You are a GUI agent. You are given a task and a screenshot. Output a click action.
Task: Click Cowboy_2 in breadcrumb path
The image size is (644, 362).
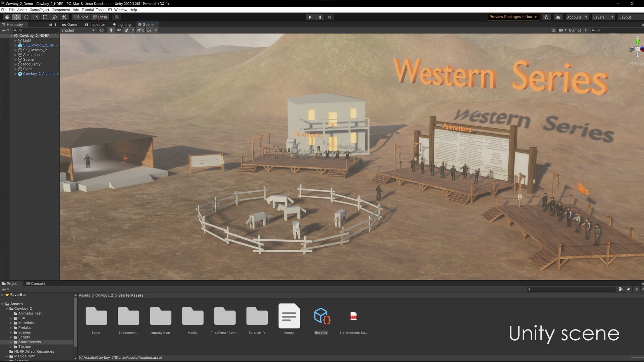tap(104, 295)
